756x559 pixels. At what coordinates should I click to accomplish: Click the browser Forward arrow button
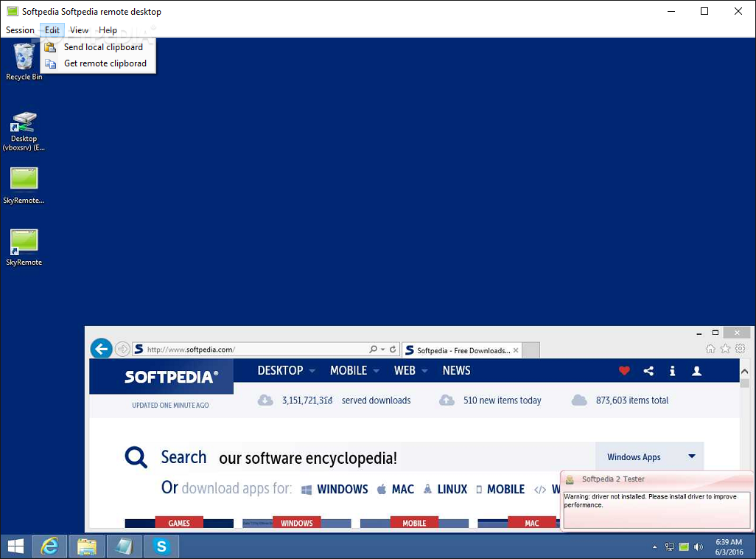point(122,349)
